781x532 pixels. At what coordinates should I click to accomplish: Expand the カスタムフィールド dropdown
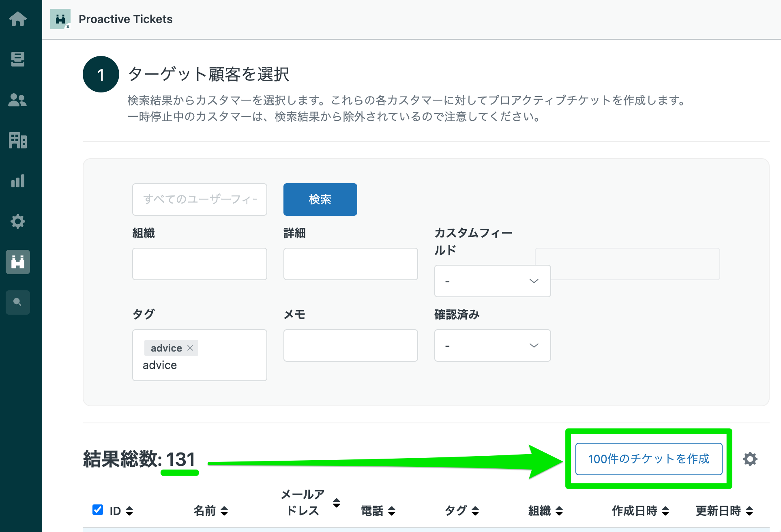point(492,281)
